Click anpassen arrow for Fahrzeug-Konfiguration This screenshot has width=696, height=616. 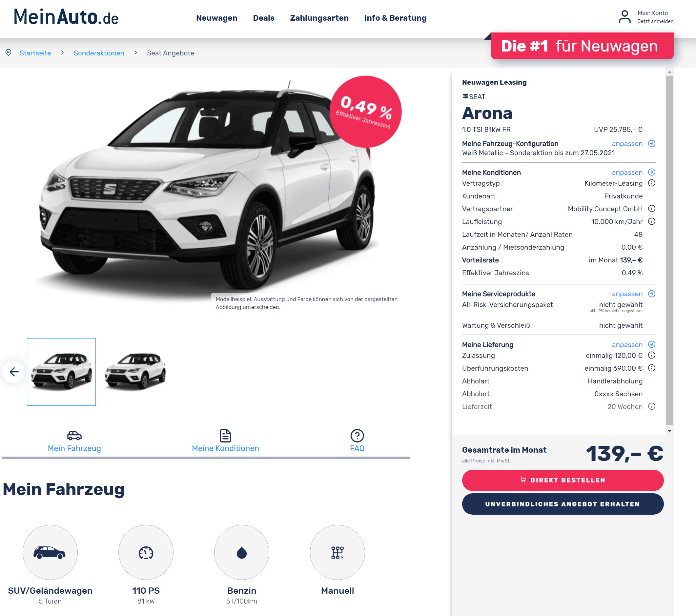651,144
